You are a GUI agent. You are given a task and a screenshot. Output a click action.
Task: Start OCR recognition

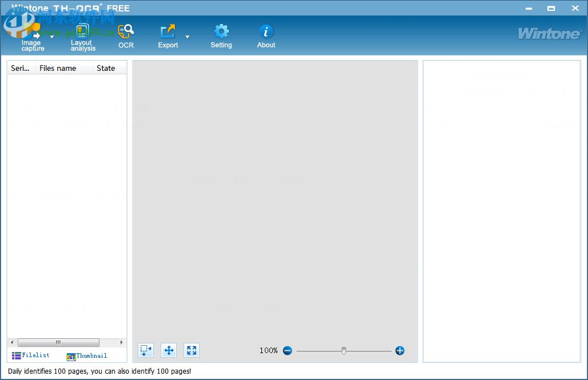pyautogui.click(x=126, y=37)
